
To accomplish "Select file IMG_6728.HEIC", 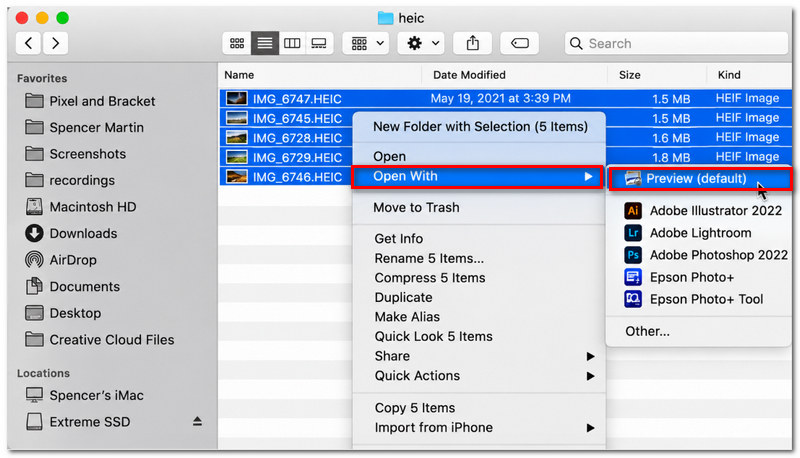I will (297, 138).
